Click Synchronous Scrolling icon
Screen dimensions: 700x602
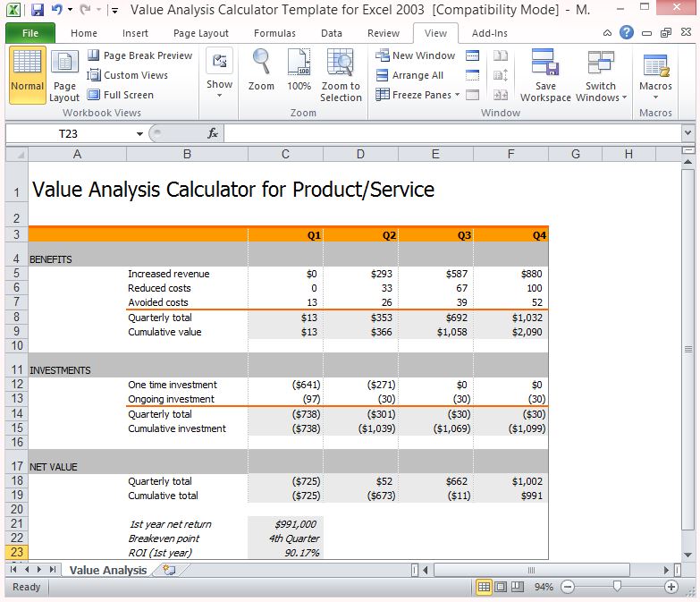coord(501,75)
